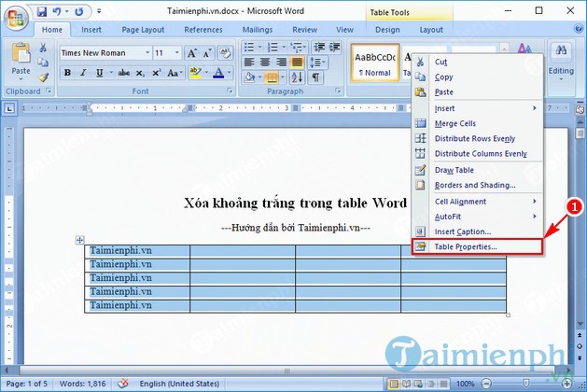587x392 pixels.
Task: Apply bulleted list
Action: (x=249, y=48)
